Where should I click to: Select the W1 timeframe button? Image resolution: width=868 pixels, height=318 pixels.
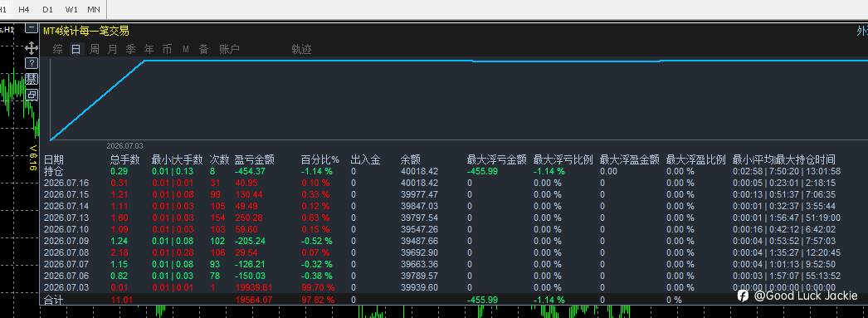click(71, 9)
